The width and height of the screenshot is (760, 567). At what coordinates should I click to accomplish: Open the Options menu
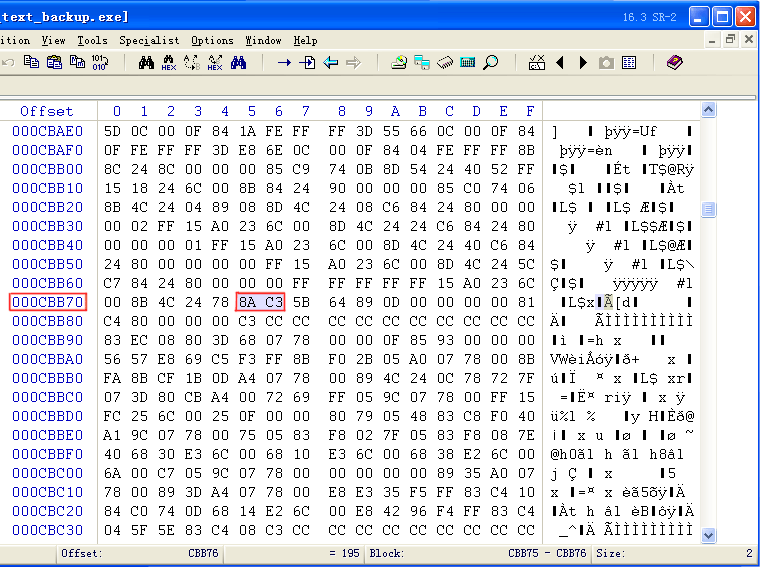pyautogui.click(x=212, y=40)
